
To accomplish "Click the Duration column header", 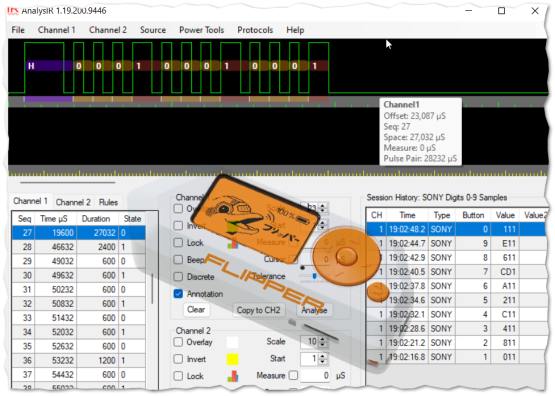I will coord(96,219).
